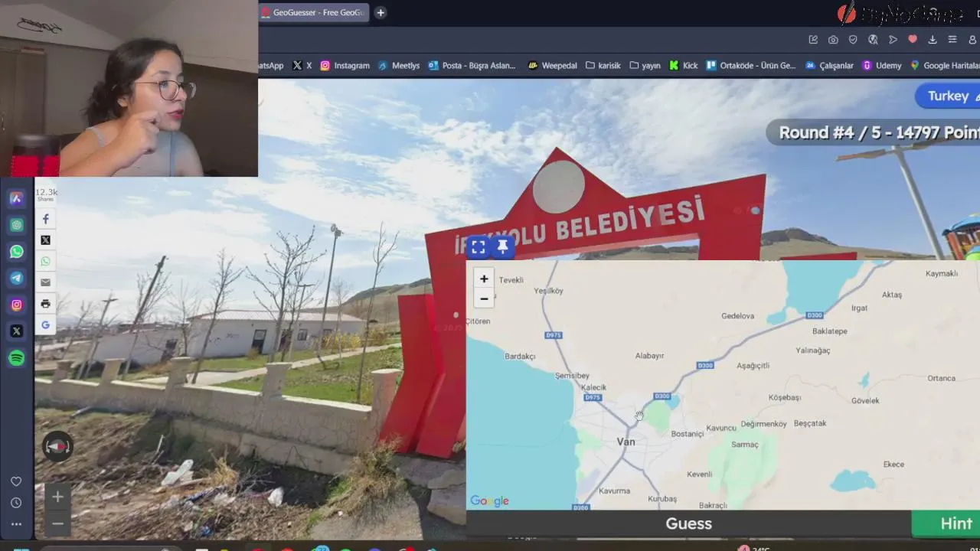Open WhatsApp in the Opera sidebar
Viewport: 980px width, 551px height.
[x=17, y=252]
